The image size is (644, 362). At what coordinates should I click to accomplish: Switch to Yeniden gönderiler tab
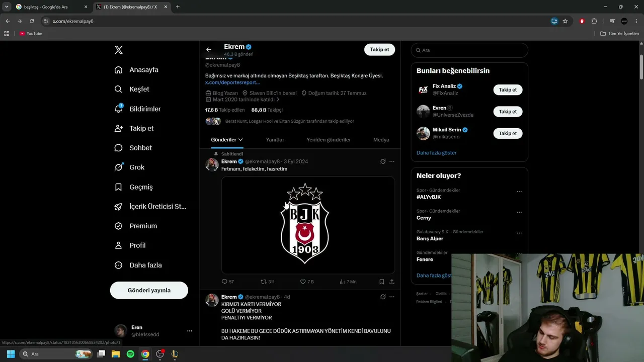[329, 140]
